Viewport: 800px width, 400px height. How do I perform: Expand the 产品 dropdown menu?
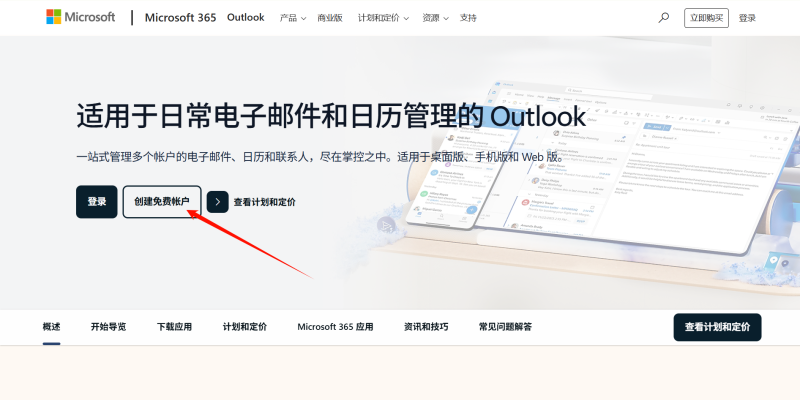pos(292,18)
